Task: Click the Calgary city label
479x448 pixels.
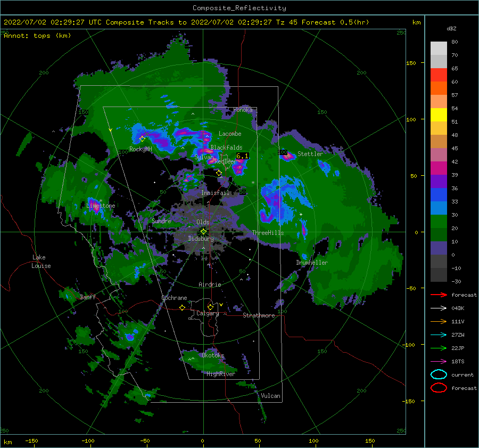Action: click(208, 313)
